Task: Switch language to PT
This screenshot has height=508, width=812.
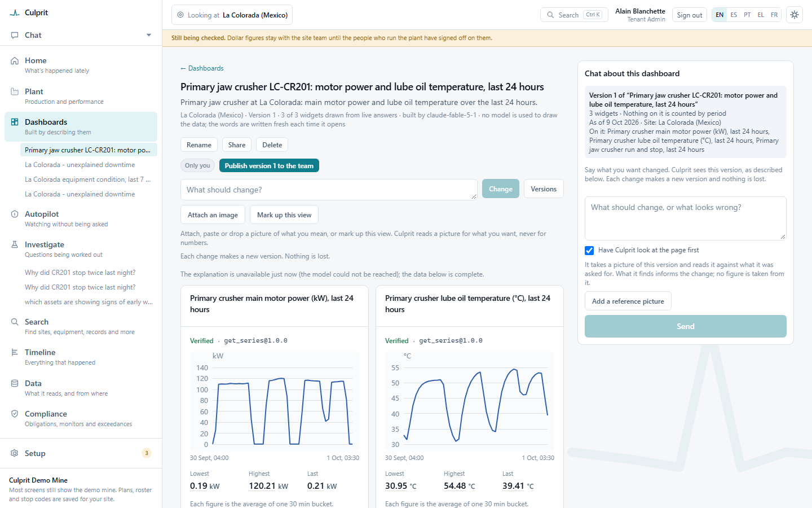Action: pyautogui.click(x=747, y=15)
